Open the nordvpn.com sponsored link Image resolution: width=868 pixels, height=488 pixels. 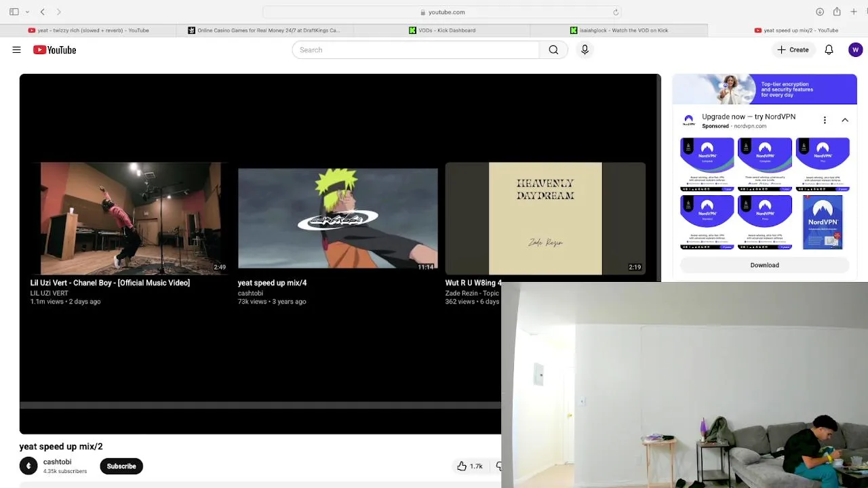pos(750,126)
